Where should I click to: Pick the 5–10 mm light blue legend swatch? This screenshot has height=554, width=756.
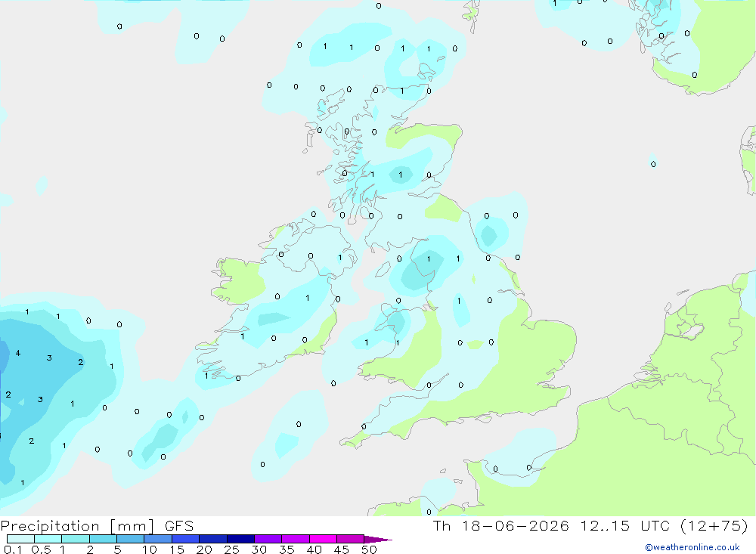(x=130, y=539)
